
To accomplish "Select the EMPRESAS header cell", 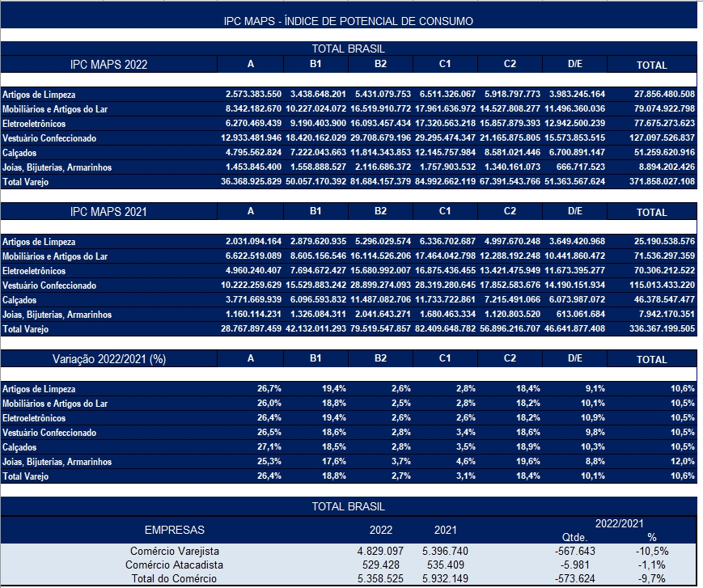I will click(x=174, y=531).
